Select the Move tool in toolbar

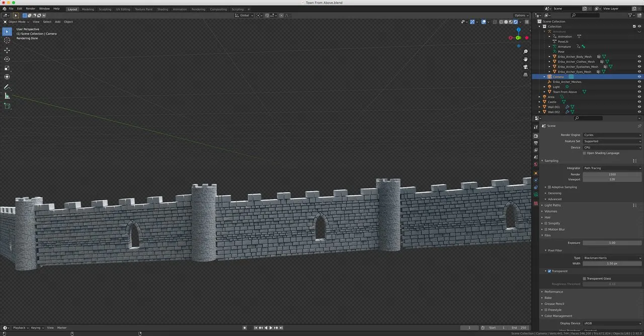tap(7, 50)
